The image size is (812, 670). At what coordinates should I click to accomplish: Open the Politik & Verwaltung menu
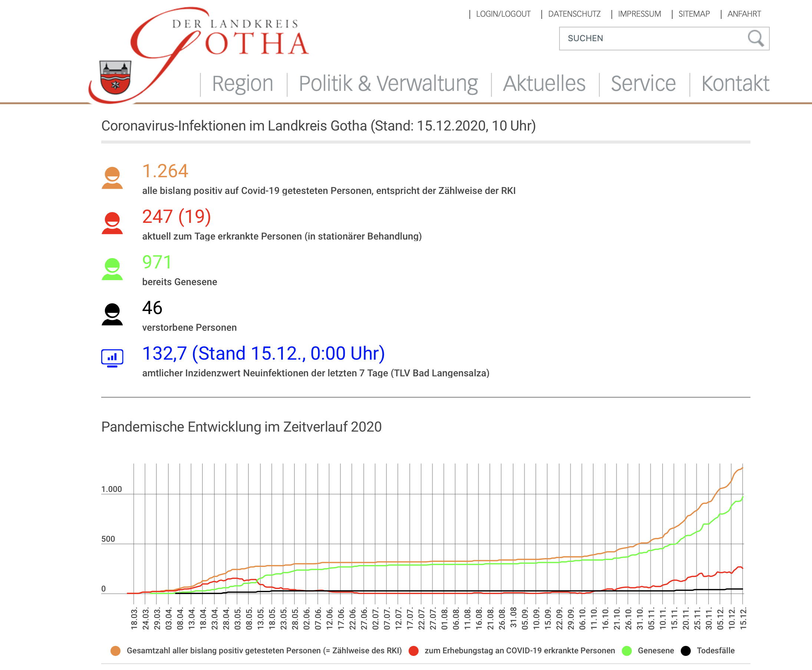388,83
